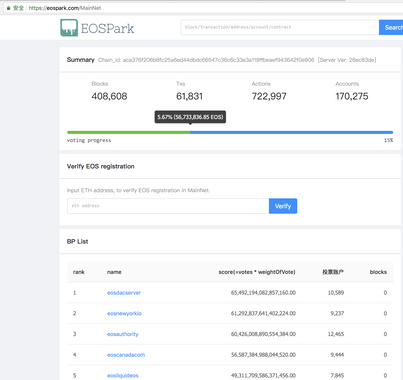
Task: Open eosnewyorkio producer link
Action: [124, 313]
